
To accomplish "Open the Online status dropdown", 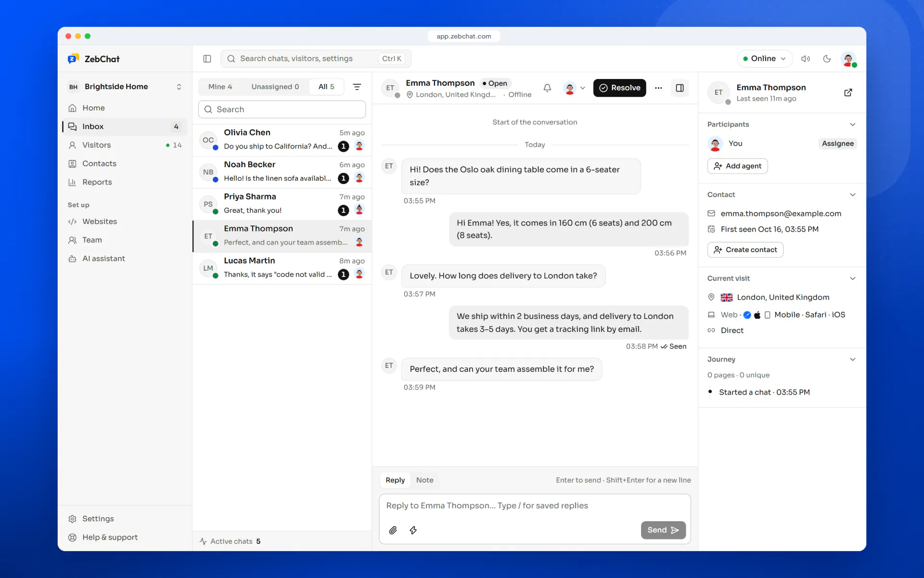I will point(764,59).
